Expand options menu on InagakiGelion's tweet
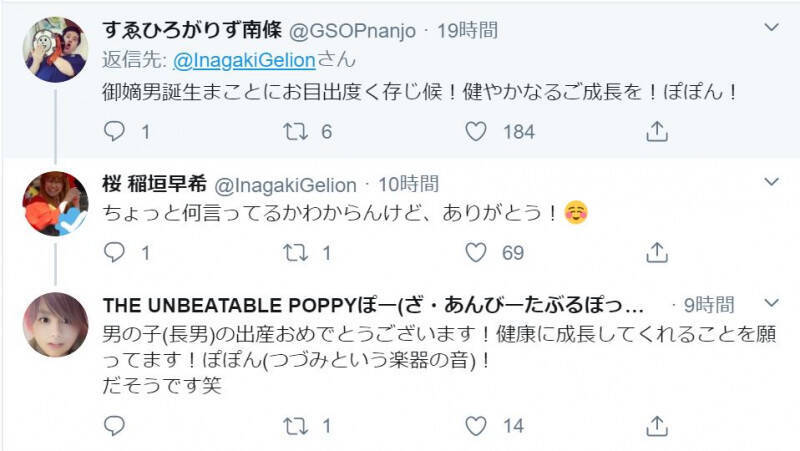 click(771, 182)
